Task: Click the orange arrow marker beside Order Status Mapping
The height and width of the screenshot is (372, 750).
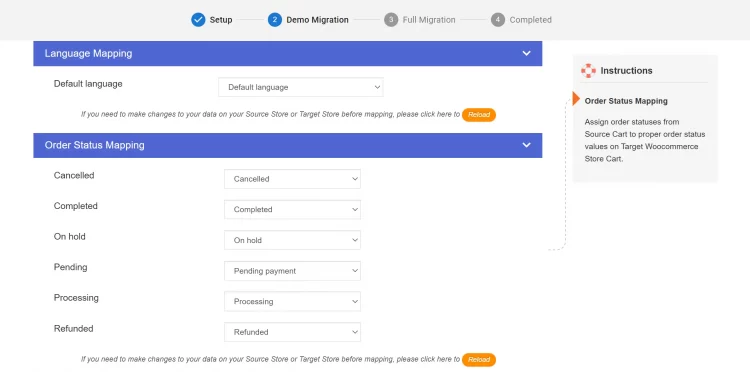Action: [x=576, y=99]
